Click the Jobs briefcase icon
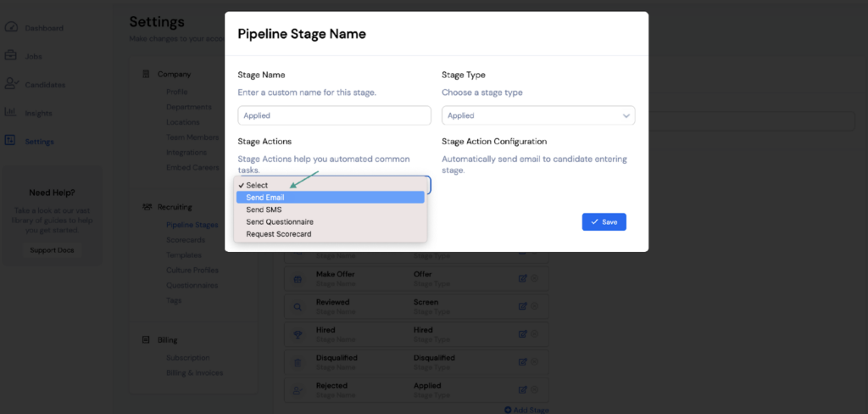 (x=10, y=56)
